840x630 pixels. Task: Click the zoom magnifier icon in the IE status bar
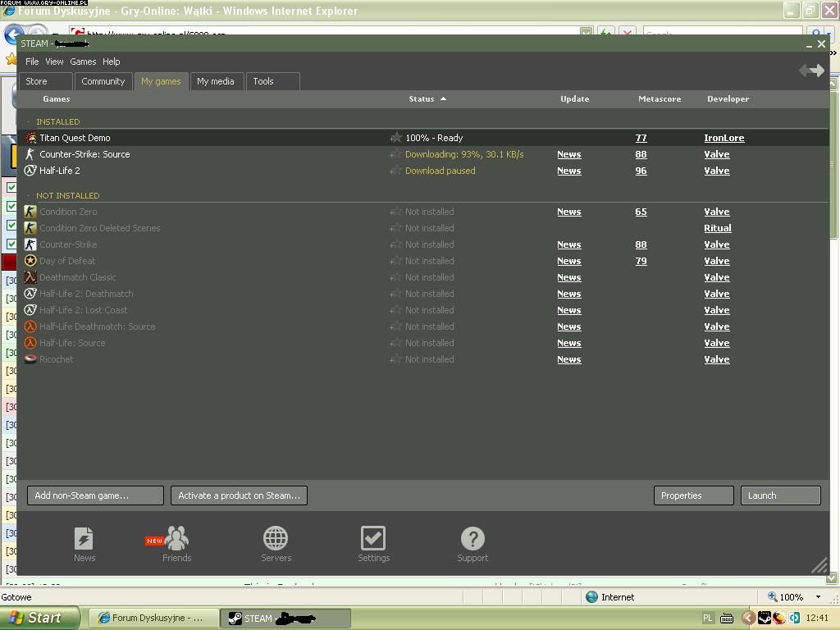click(772, 596)
